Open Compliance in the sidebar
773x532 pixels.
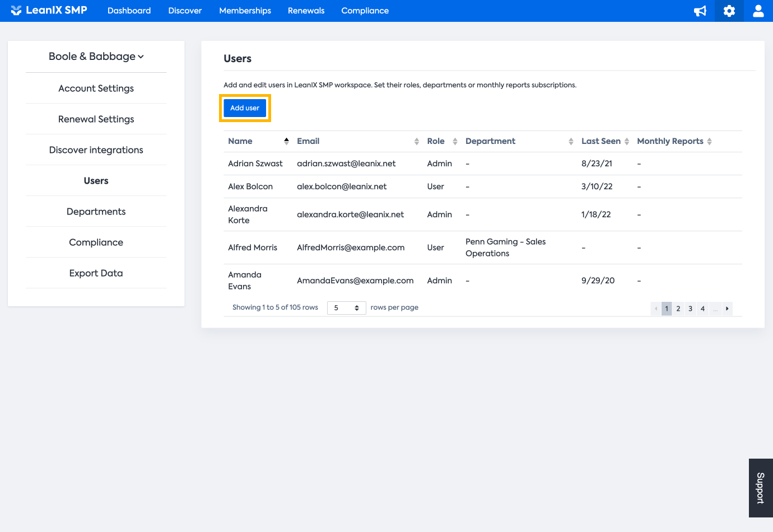click(96, 242)
